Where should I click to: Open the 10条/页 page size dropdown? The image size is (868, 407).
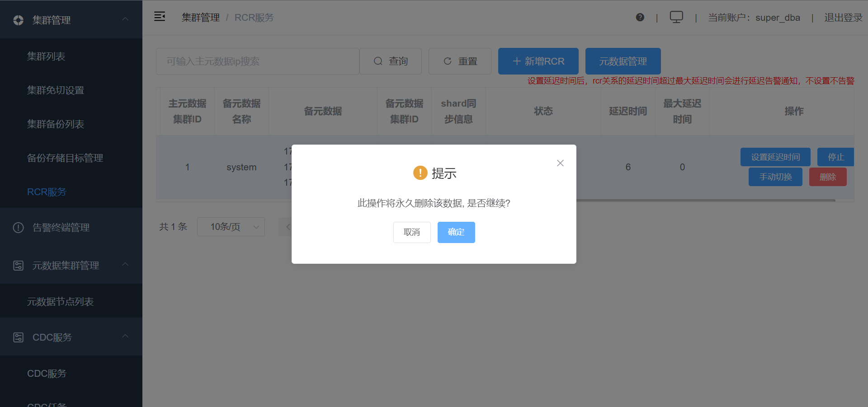pyautogui.click(x=231, y=227)
